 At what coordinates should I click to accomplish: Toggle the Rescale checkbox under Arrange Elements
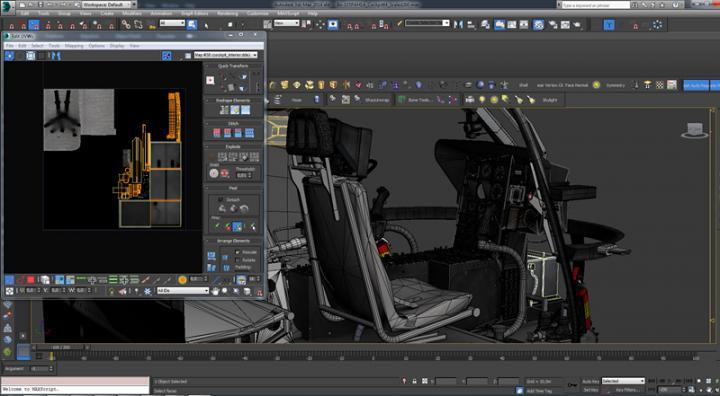[237, 252]
